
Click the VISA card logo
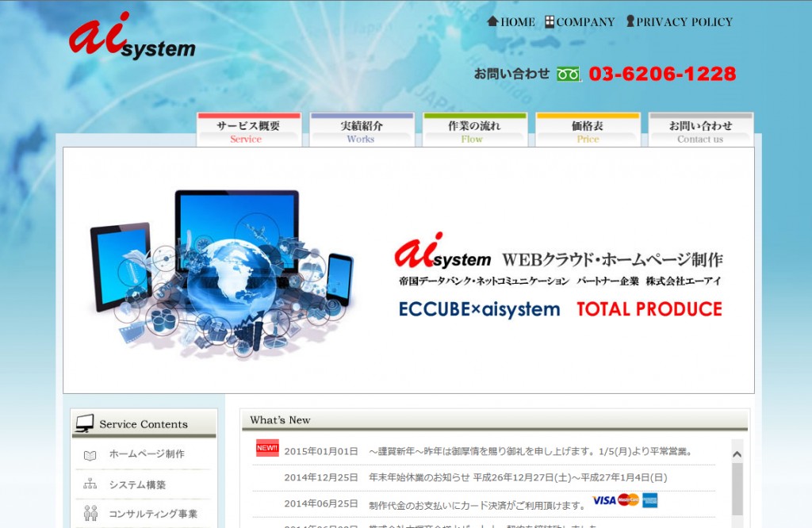[603, 500]
